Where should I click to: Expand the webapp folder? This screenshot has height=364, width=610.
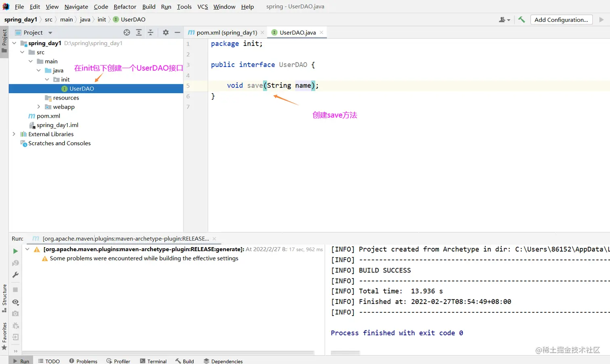[x=39, y=107]
